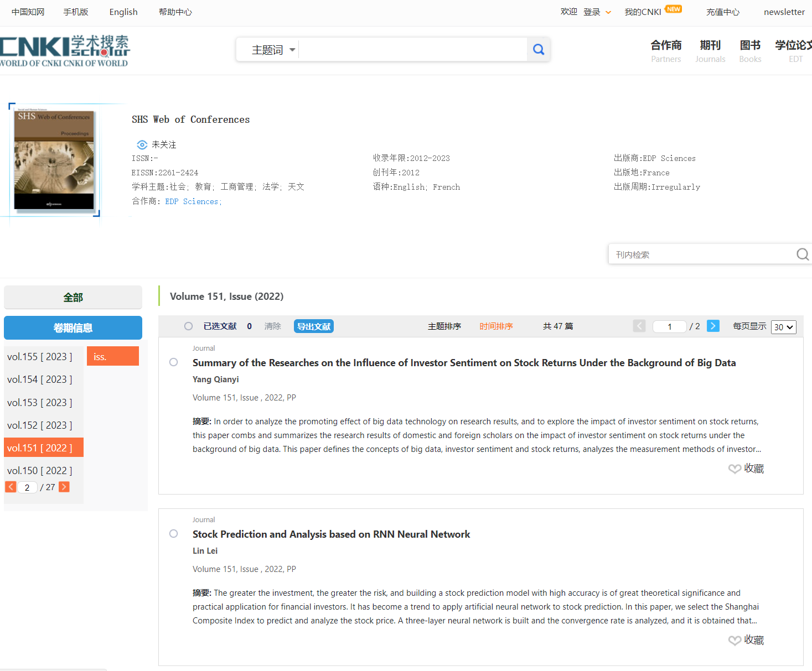The height and width of the screenshot is (671, 812).
Task: Select vol.155 [ 2023 ]
Action: [x=40, y=357]
